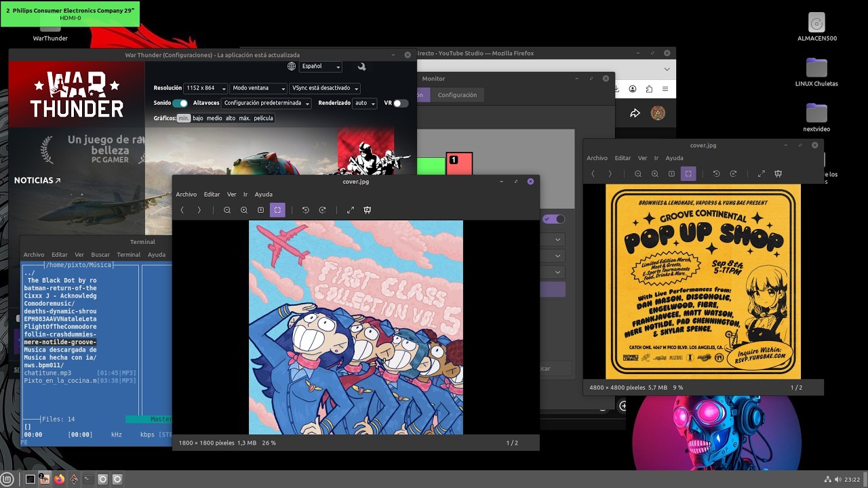Viewport: 868px width, 488px height.
Task: Launch Firefox from the taskbar panel
Action: [59, 479]
